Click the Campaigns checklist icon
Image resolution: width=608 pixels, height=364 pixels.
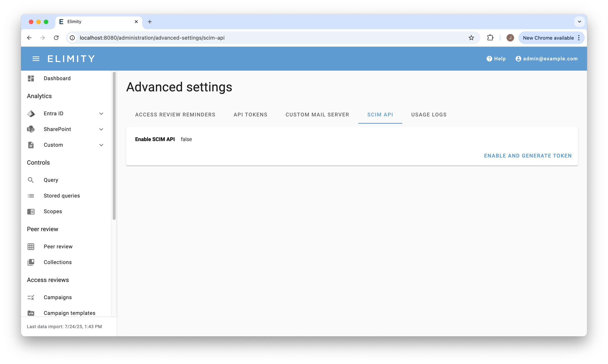[31, 297]
